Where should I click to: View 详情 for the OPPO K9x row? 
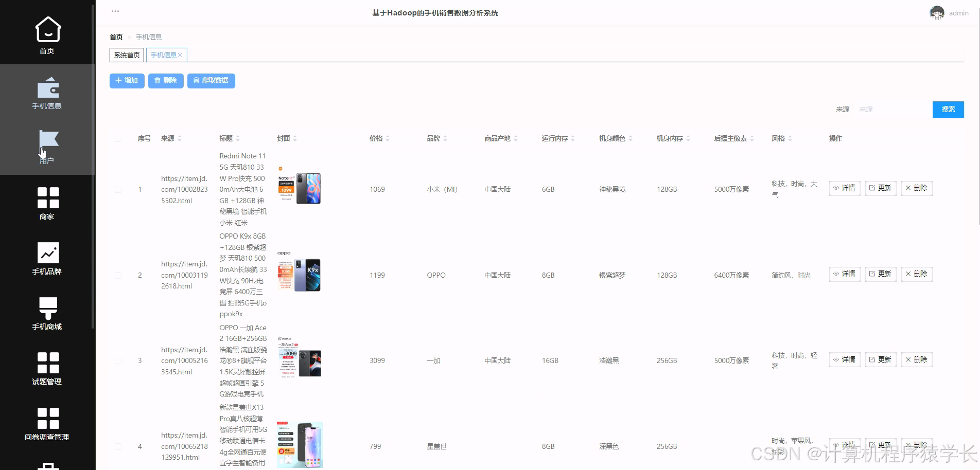(x=845, y=274)
